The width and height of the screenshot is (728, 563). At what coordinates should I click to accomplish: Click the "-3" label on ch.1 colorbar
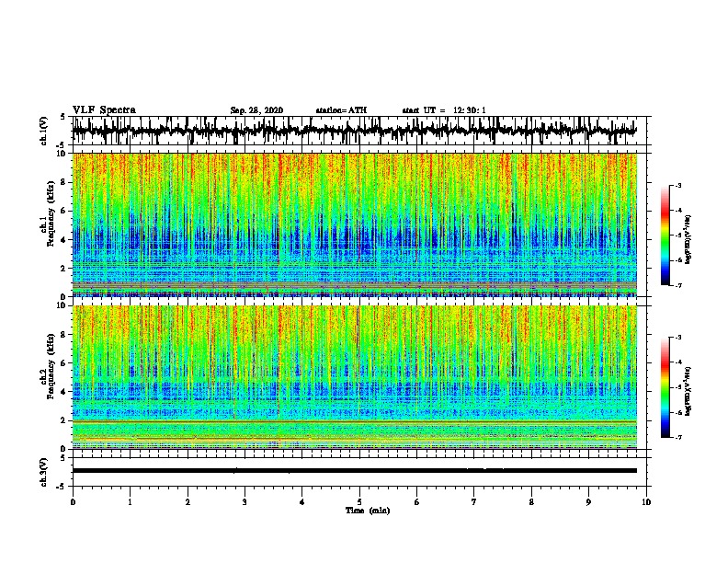(677, 185)
